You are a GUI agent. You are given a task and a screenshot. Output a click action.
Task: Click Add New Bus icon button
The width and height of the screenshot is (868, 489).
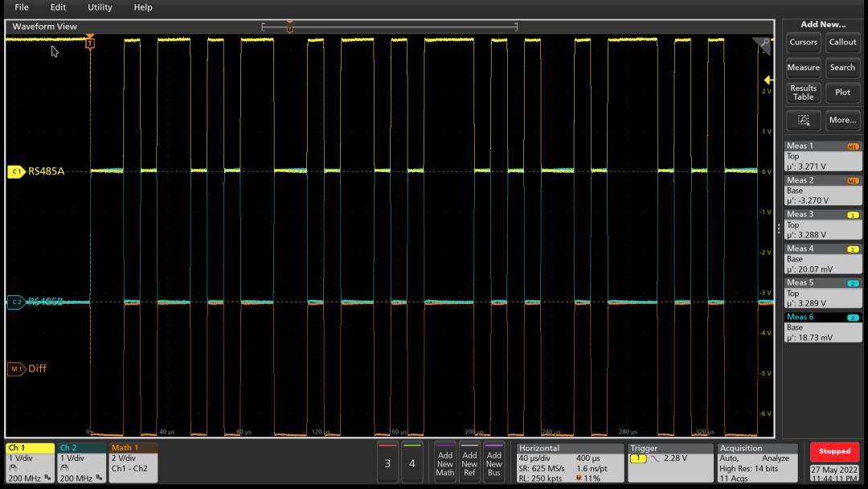click(x=494, y=462)
